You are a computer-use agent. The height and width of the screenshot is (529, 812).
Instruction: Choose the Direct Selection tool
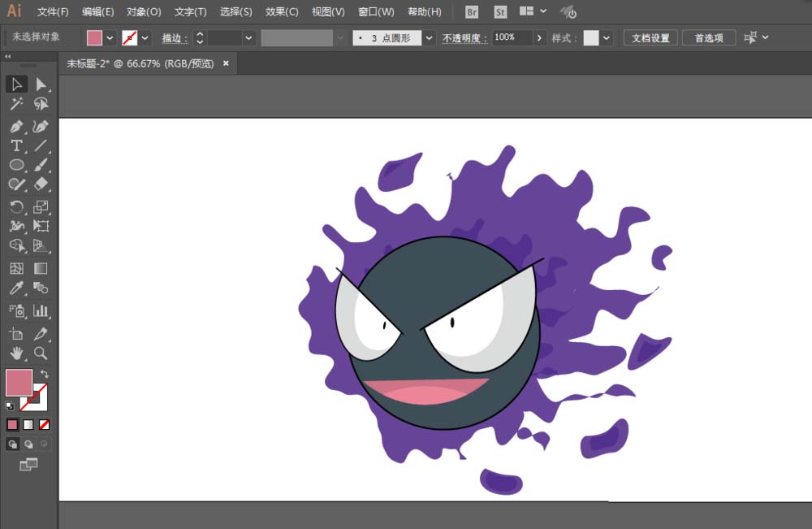tap(41, 85)
